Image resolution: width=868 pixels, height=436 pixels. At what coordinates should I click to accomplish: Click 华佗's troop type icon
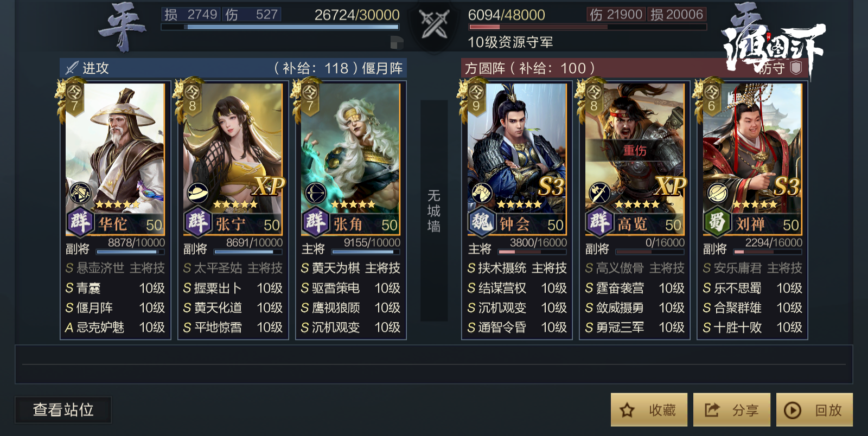(80, 193)
